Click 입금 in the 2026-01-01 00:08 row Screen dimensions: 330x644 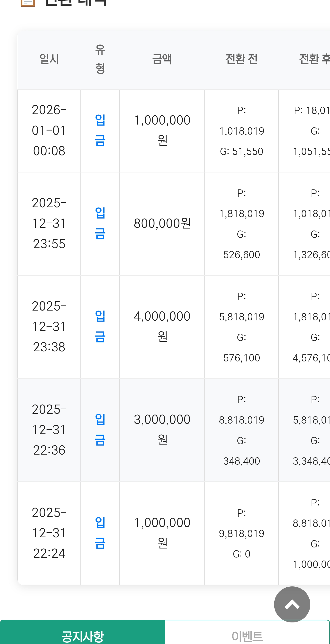click(100, 130)
